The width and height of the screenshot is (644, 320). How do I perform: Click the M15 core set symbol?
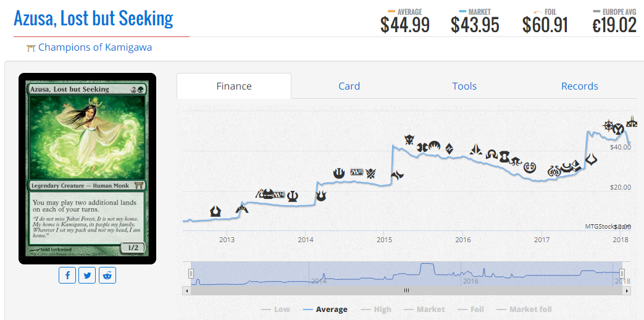pyautogui.click(x=356, y=172)
